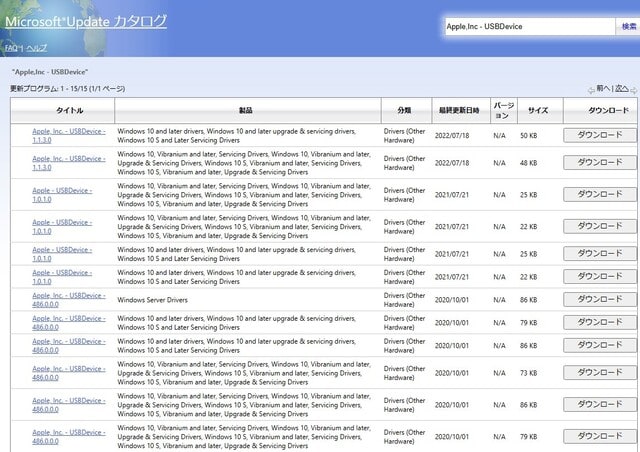The width and height of the screenshot is (640, 452).
Task: Download the Windows Server Drivers package
Action: [599, 299]
